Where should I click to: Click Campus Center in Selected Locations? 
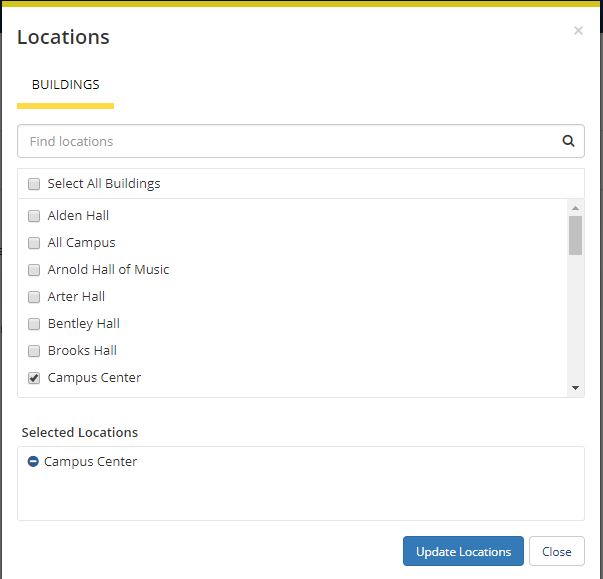click(90, 462)
